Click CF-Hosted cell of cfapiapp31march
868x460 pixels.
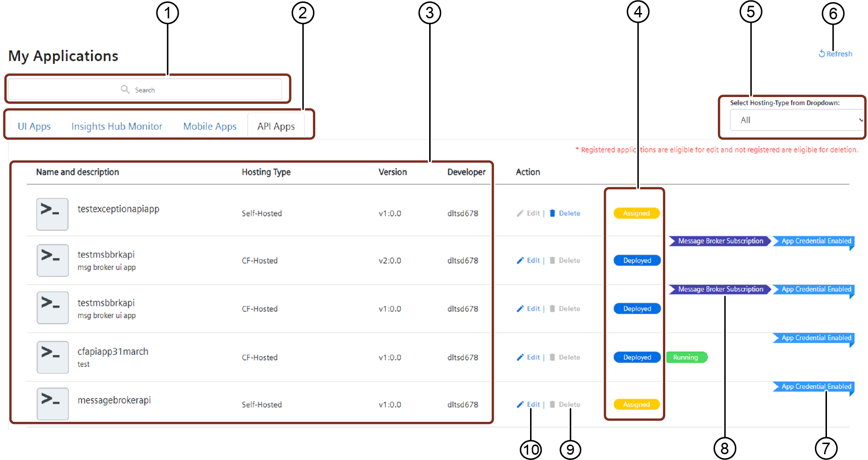(x=260, y=358)
